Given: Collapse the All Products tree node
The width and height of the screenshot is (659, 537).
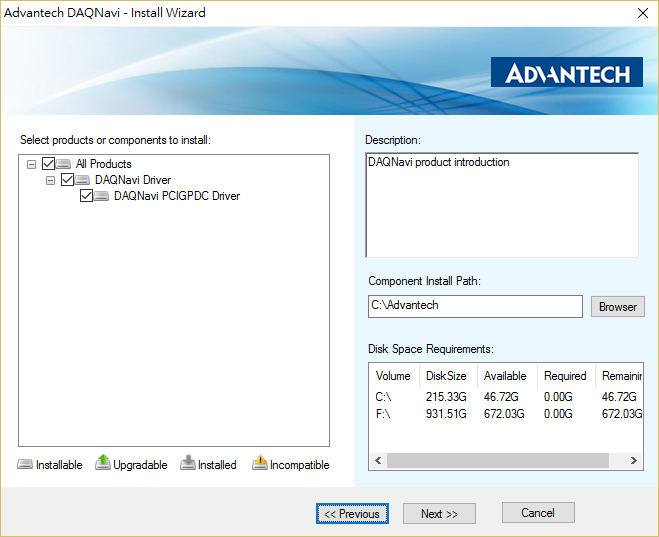Looking at the screenshot, I should pos(31,164).
